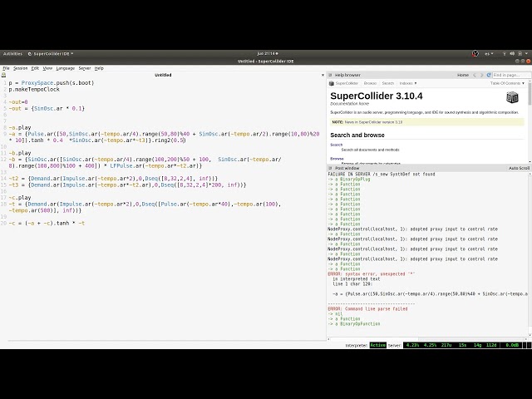
Task: Place cursor on '~c = (~a + ~c).tanh * ~t' line
Action: click(47, 223)
